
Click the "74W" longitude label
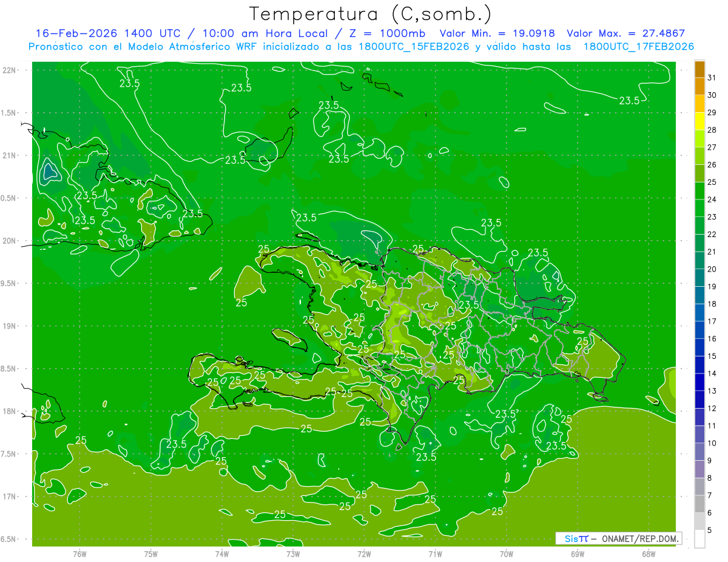pos(222,554)
